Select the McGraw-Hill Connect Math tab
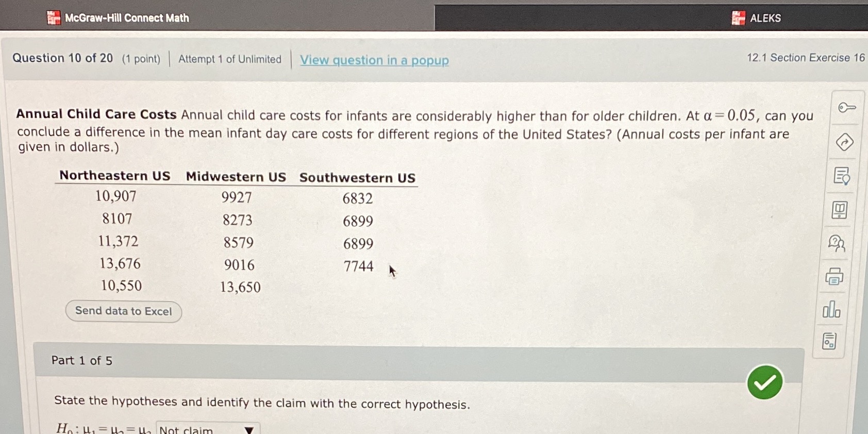Image resolution: width=868 pixels, height=434 pixels. coord(126,18)
